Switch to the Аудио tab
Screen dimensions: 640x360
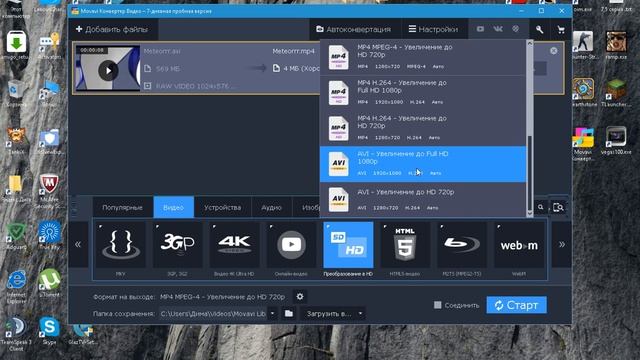271,207
